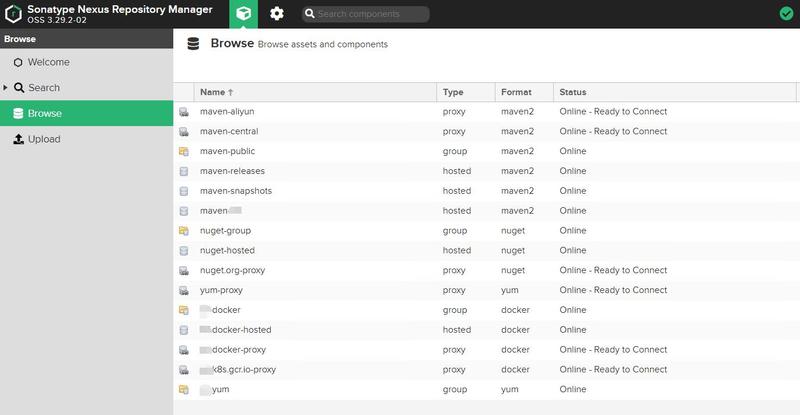Click the k8s.gcr.io-proxy repository icon

point(184,370)
